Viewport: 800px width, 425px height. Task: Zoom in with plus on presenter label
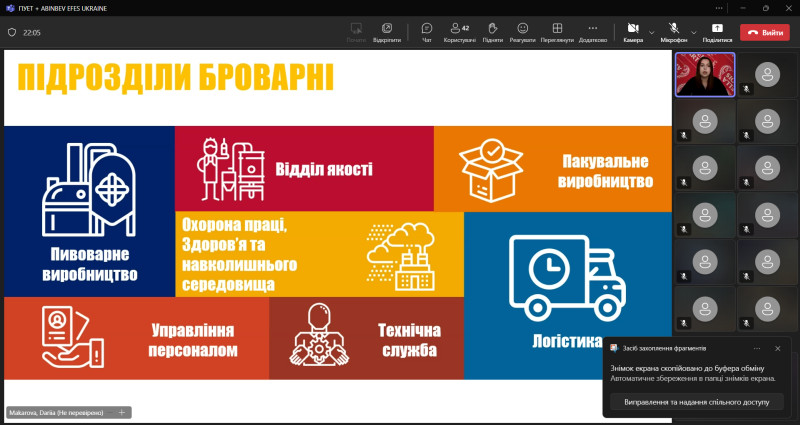pos(122,412)
